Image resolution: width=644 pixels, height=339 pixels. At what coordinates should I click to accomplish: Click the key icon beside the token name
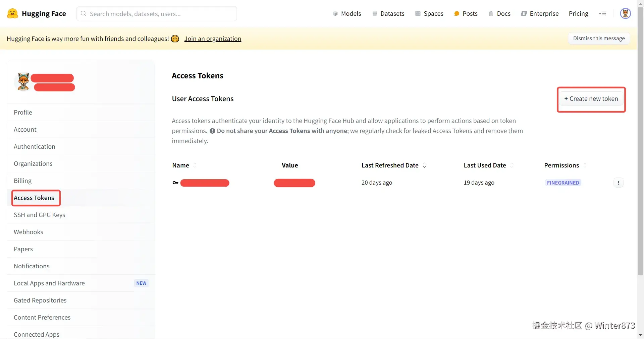pos(175,183)
